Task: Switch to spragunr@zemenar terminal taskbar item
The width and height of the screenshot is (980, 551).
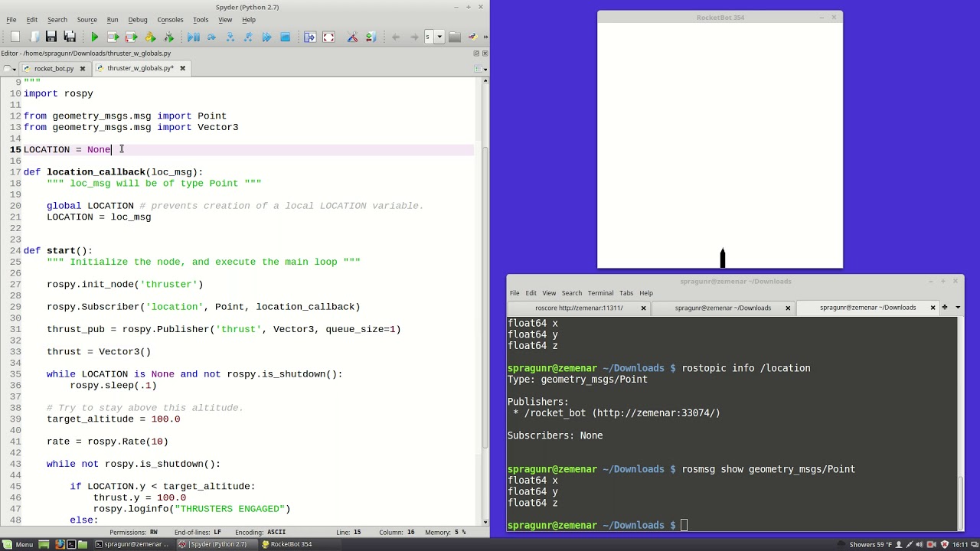Action: click(132, 544)
